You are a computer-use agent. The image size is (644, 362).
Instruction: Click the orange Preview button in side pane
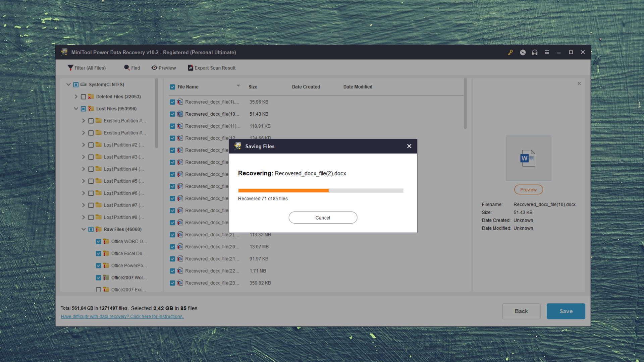tap(528, 190)
